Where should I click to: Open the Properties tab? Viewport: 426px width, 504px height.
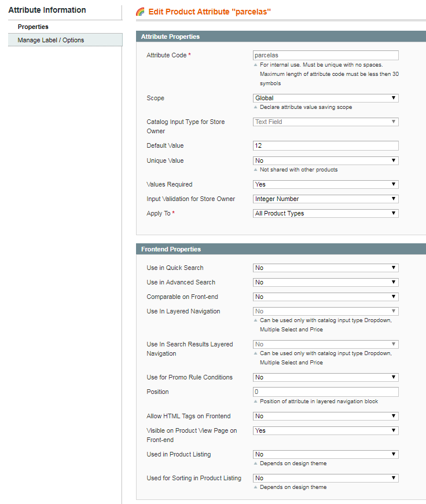point(33,27)
